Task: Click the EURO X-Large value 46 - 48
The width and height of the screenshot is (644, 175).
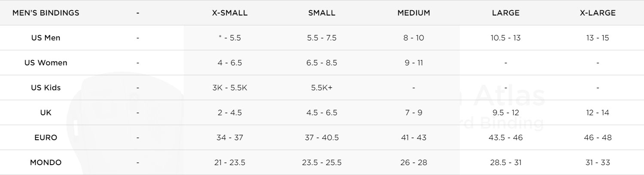Action: (598, 138)
